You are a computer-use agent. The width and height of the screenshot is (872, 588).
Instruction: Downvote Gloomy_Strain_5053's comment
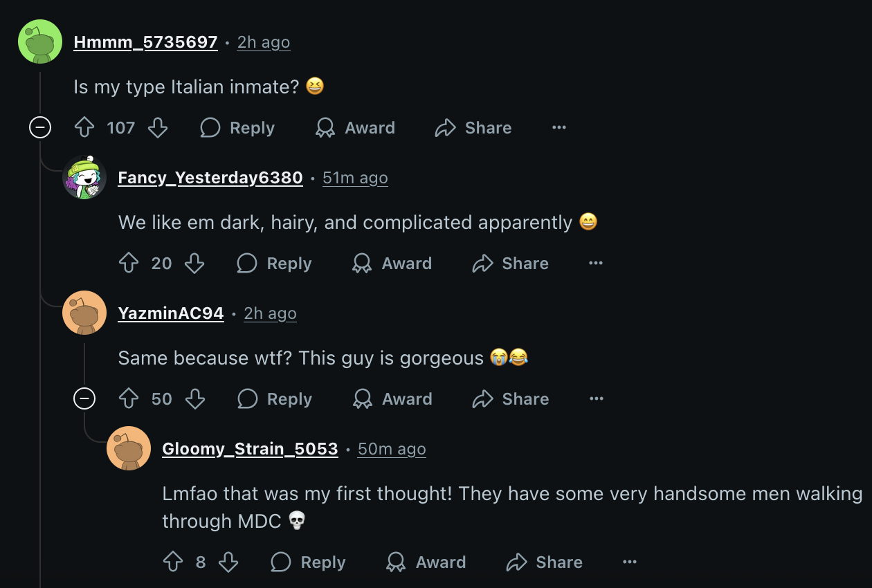click(x=228, y=562)
